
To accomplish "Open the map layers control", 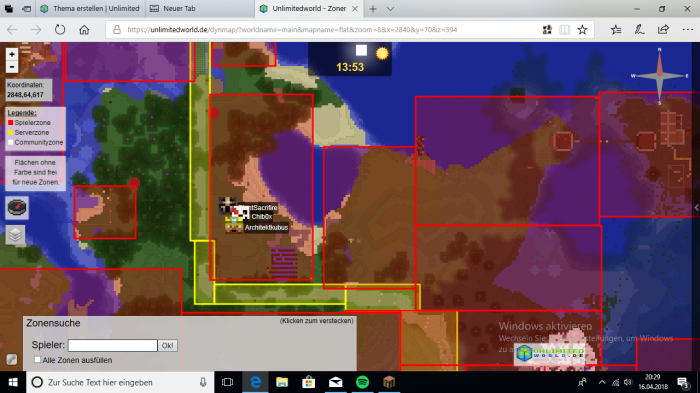I will tap(16, 234).
